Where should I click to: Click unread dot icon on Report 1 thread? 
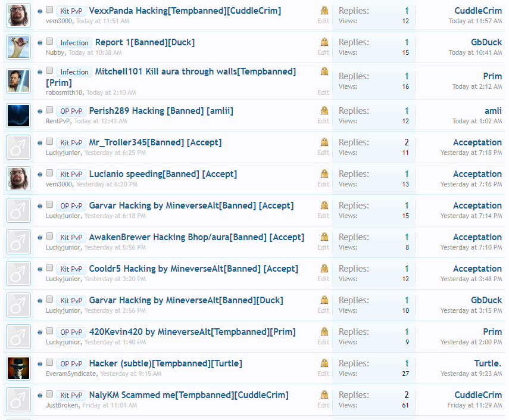point(40,43)
